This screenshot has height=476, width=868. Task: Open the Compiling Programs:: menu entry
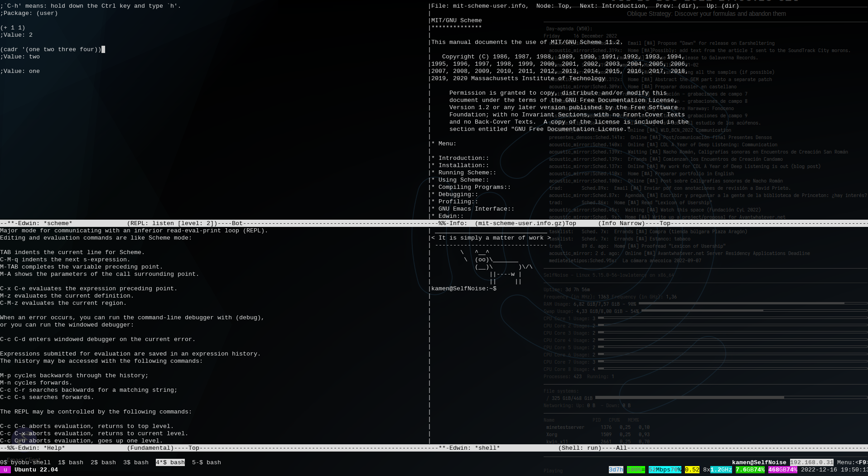(471, 187)
